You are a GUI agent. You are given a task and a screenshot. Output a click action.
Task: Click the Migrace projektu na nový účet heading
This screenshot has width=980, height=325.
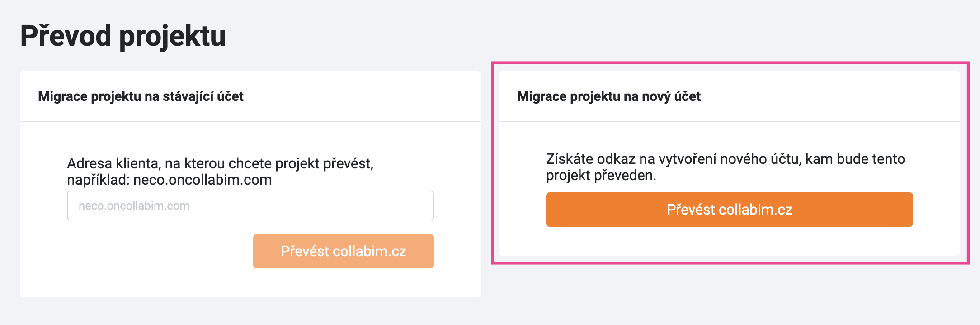point(609,96)
